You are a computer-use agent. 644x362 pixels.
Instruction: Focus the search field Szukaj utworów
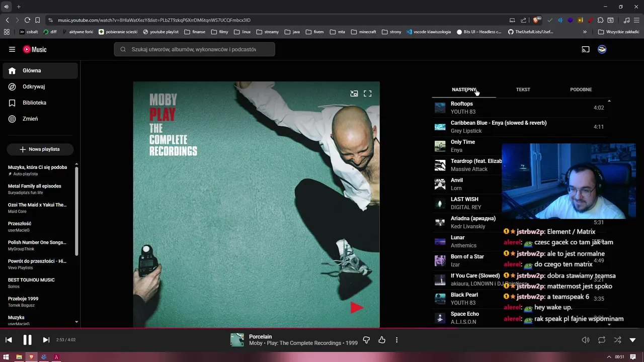click(194, 49)
